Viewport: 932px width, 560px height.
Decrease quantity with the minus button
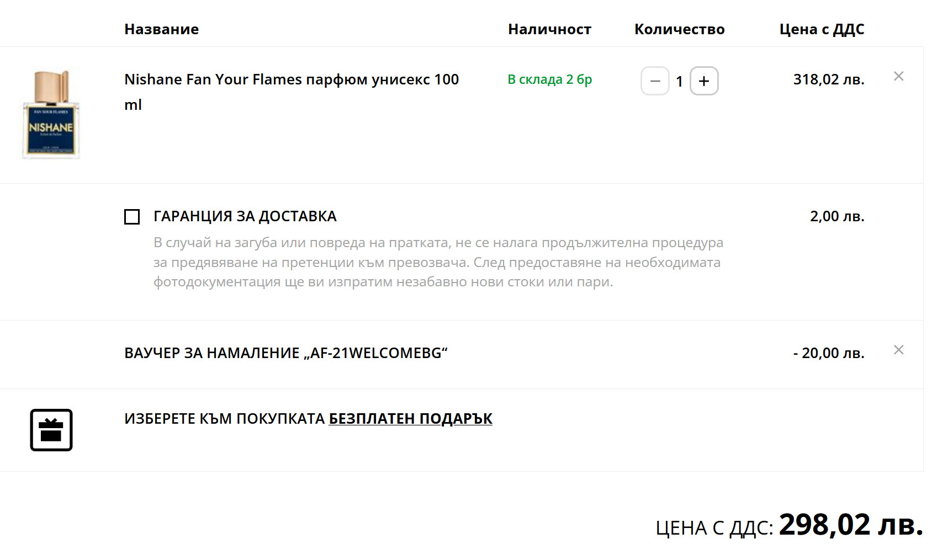(x=655, y=81)
